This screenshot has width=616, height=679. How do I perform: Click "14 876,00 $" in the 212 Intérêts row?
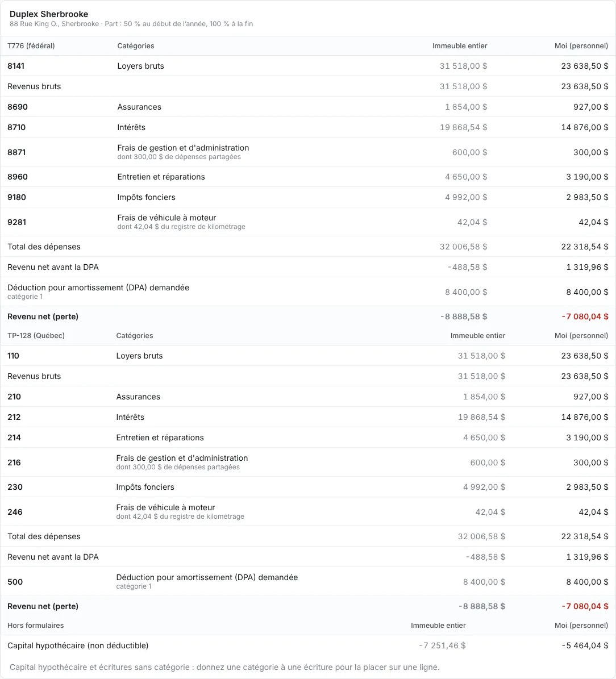(x=585, y=417)
